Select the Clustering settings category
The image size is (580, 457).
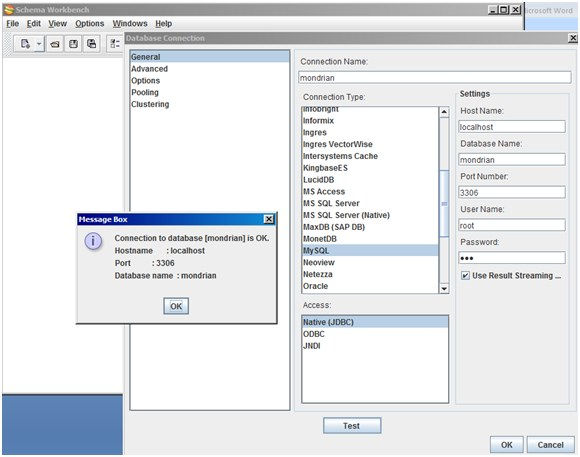click(x=210, y=104)
